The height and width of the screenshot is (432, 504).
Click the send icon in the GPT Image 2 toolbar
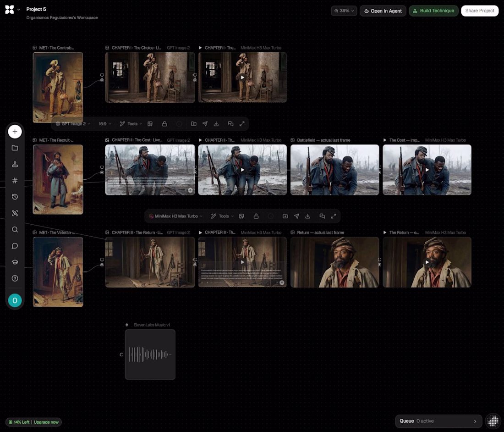(x=205, y=124)
